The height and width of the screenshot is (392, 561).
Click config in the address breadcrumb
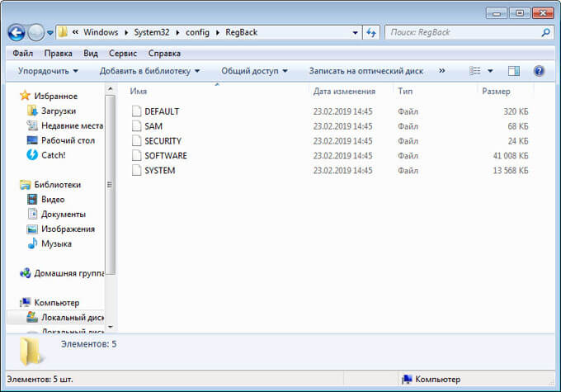point(197,32)
